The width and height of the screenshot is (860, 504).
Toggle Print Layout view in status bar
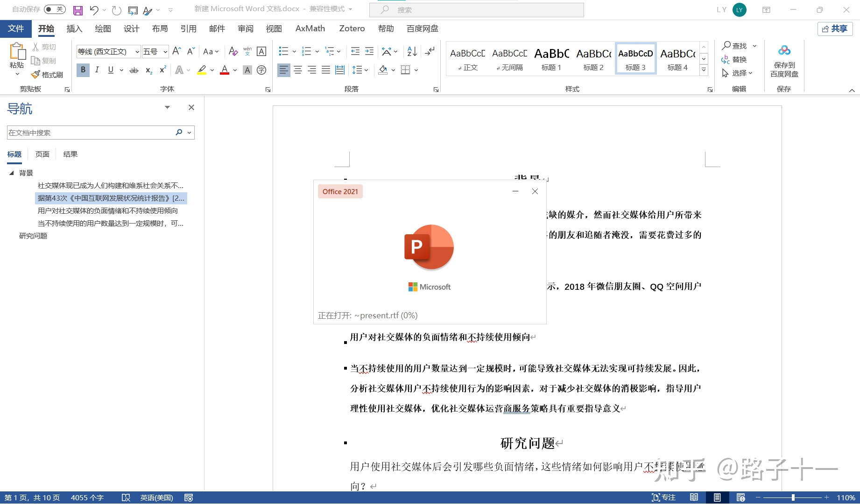coord(717,497)
